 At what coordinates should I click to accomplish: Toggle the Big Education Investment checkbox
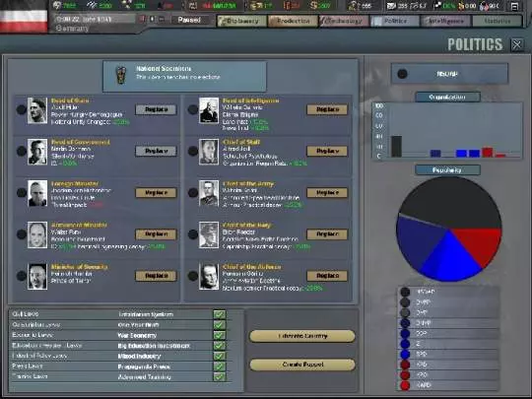[x=220, y=346]
